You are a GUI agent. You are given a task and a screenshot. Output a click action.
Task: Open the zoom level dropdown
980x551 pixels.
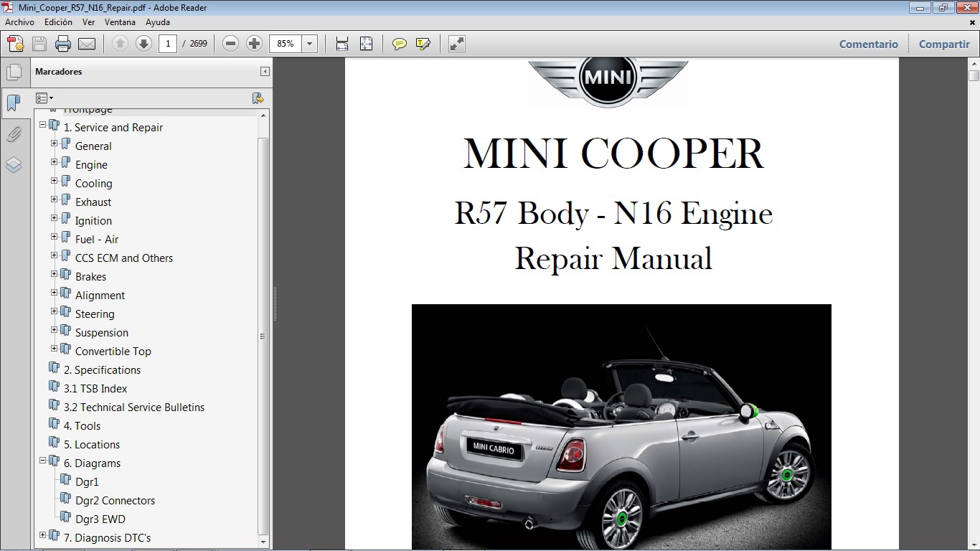(x=309, y=44)
